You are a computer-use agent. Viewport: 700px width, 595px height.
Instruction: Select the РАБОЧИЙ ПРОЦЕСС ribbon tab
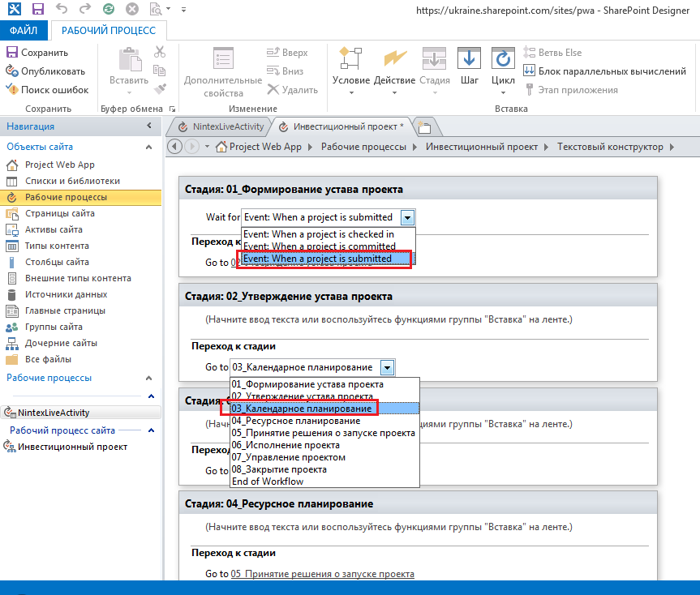click(x=109, y=30)
